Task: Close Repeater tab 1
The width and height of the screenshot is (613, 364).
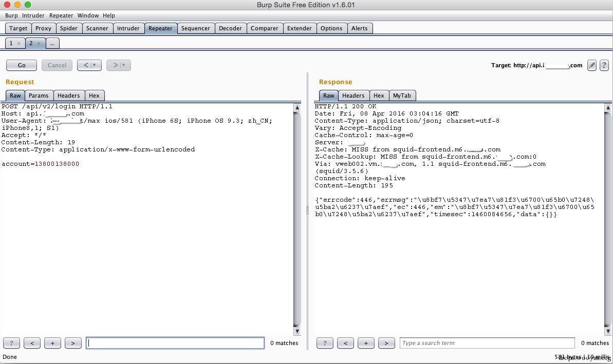Action: click(x=18, y=43)
